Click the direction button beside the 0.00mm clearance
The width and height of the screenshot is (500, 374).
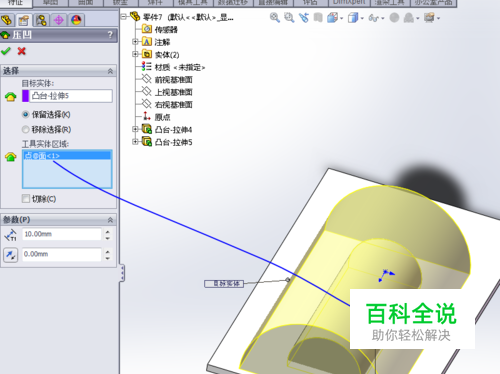pos(11,255)
